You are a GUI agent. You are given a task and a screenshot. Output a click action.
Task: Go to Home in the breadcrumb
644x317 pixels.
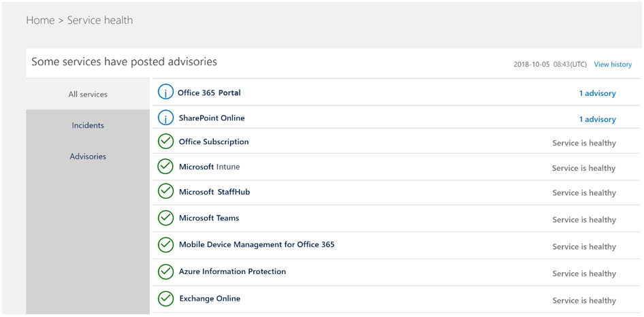(x=40, y=20)
